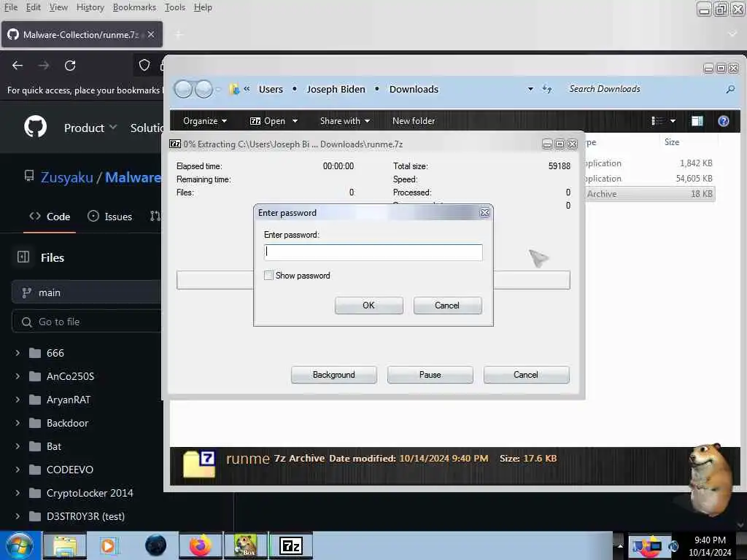
Task: Switch to 7-Zip in the taskbar
Action: point(291,545)
